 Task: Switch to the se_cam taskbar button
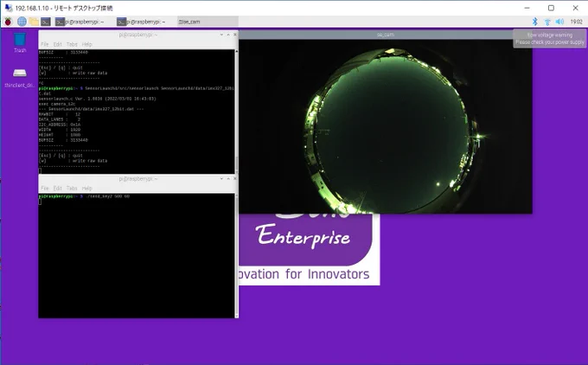pos(208,22)
